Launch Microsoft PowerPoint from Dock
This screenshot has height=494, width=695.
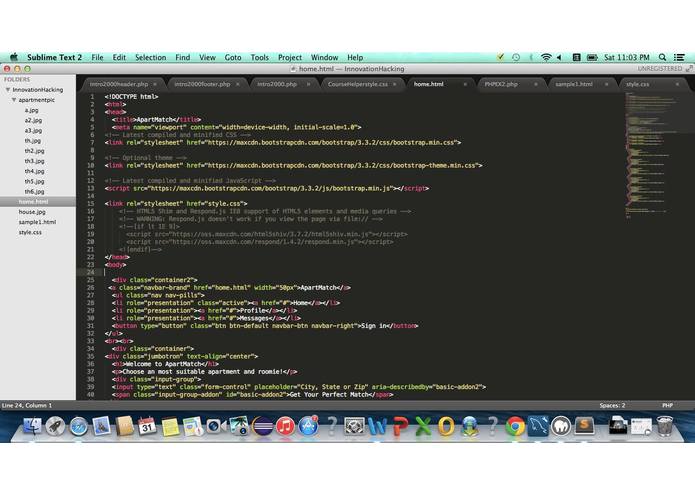point(401,426)
